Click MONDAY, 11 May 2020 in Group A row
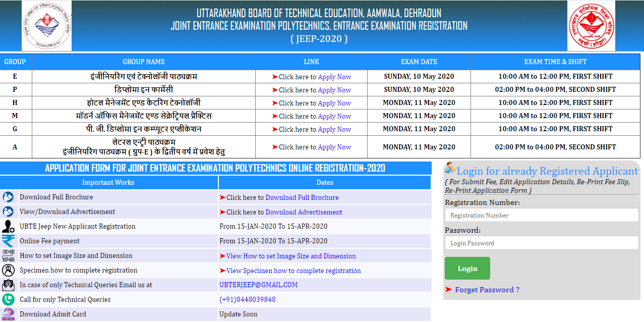This screenshot has height=322, width=644. tap(419, 147)
